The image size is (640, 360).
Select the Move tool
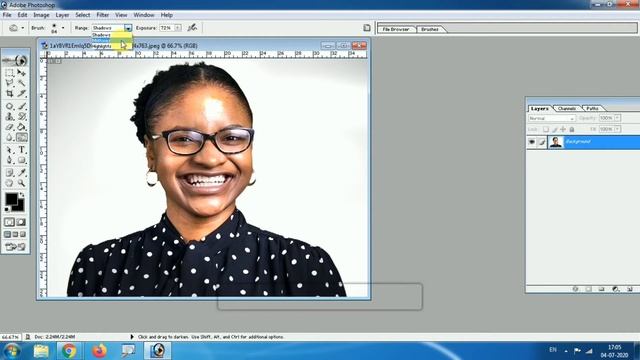point(22,73)
